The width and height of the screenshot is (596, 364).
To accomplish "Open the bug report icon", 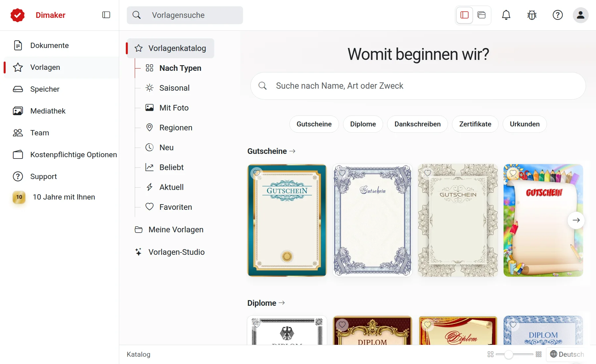I will 532,15.
